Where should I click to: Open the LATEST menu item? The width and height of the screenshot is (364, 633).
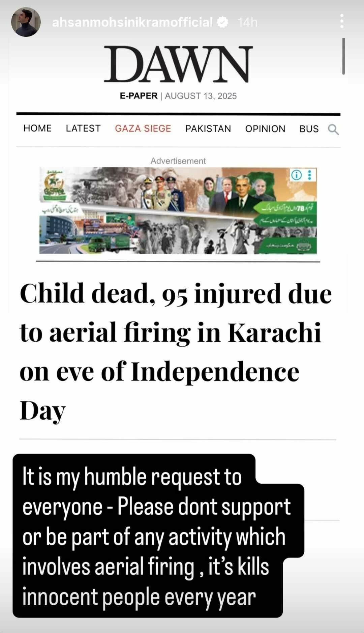tap(83, 128)
